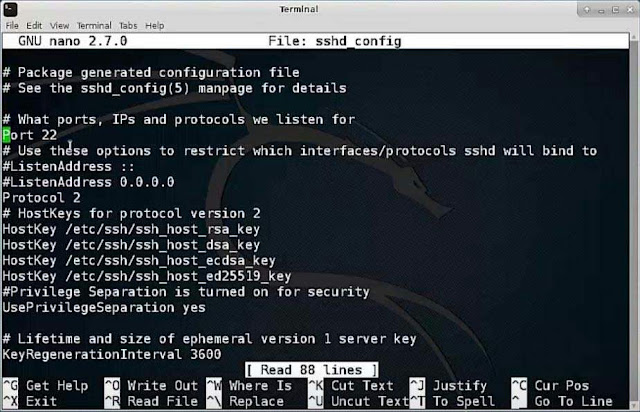Viewport: 640px width, 412px height.
Task: Click 'GNU nano 2.7.0' header text
Action: (73, 41)
